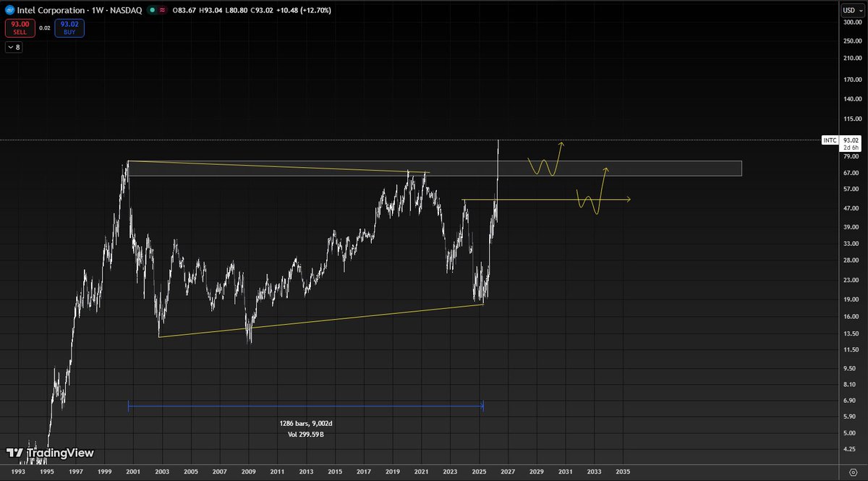Select the blue date range measurement line
This screenshot has width=868, height=481.
[x=305, y=406]
